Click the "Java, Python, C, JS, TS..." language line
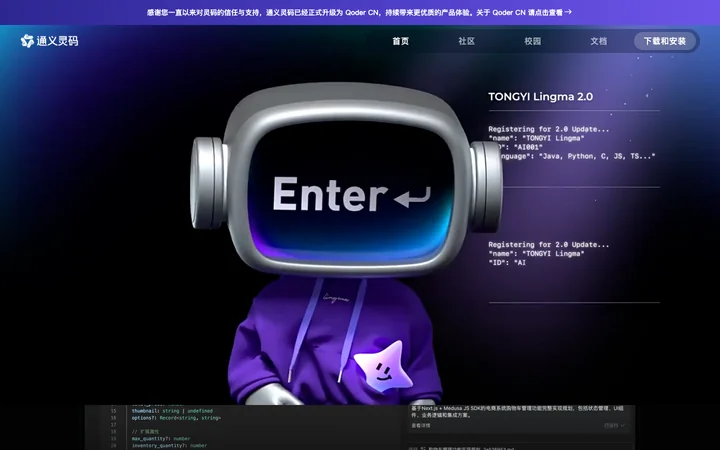Image resolution: width=720 pixels, height=450 pixels. point(572,156)
